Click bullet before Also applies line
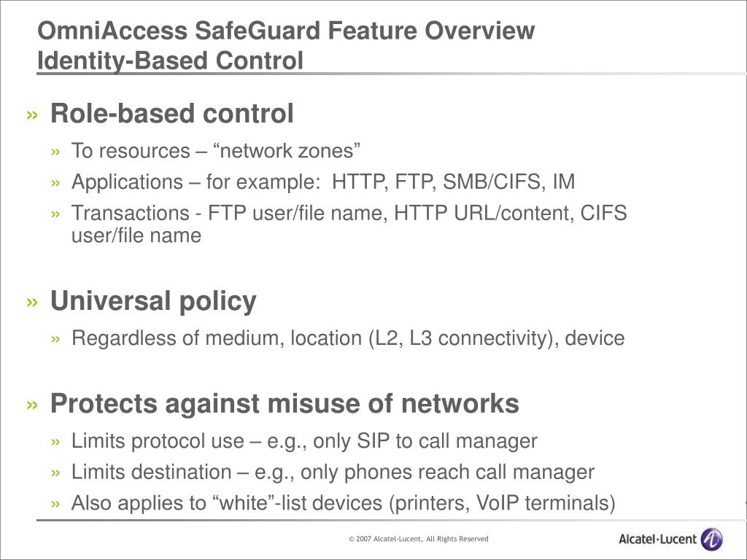Screen dimensions: 747x560 coord(55,504)
